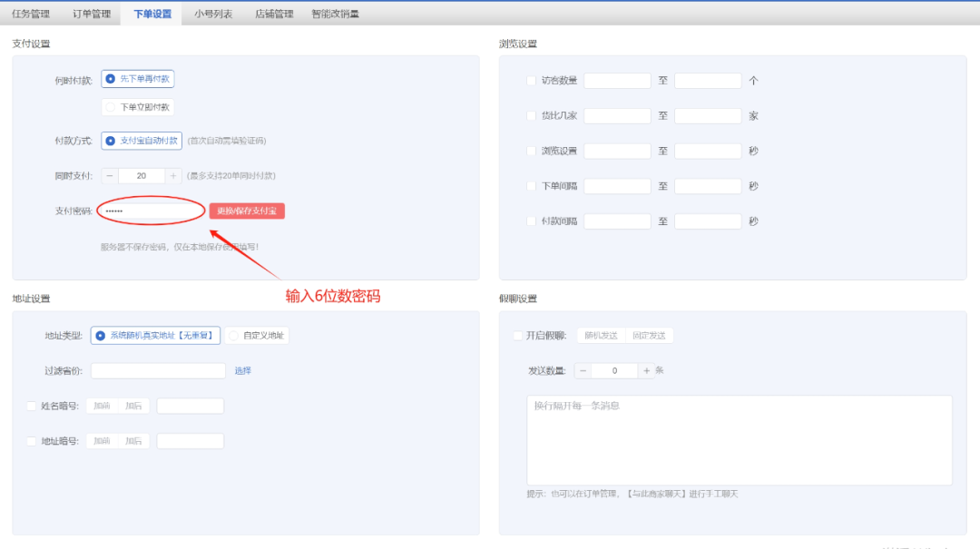This screenshot has width=980, height=549.
Task: Choose 固定发送 chat mode
Action: tap(649, 336)
